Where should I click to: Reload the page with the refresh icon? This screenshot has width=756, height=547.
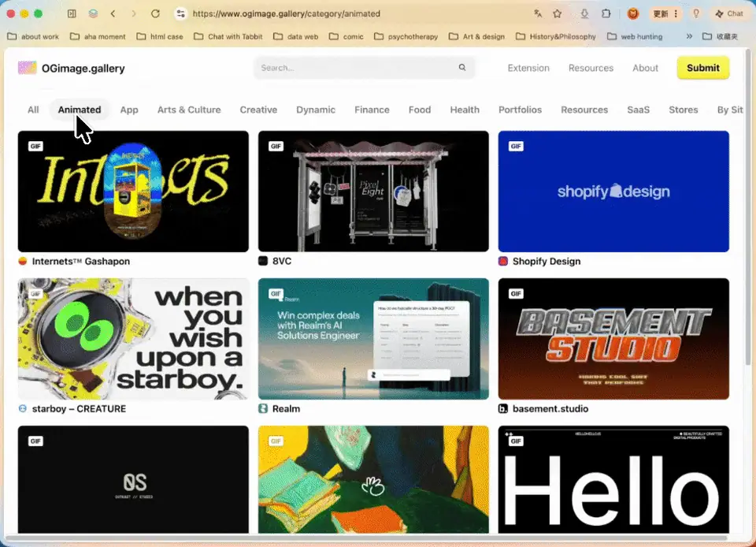click(155, 13)
